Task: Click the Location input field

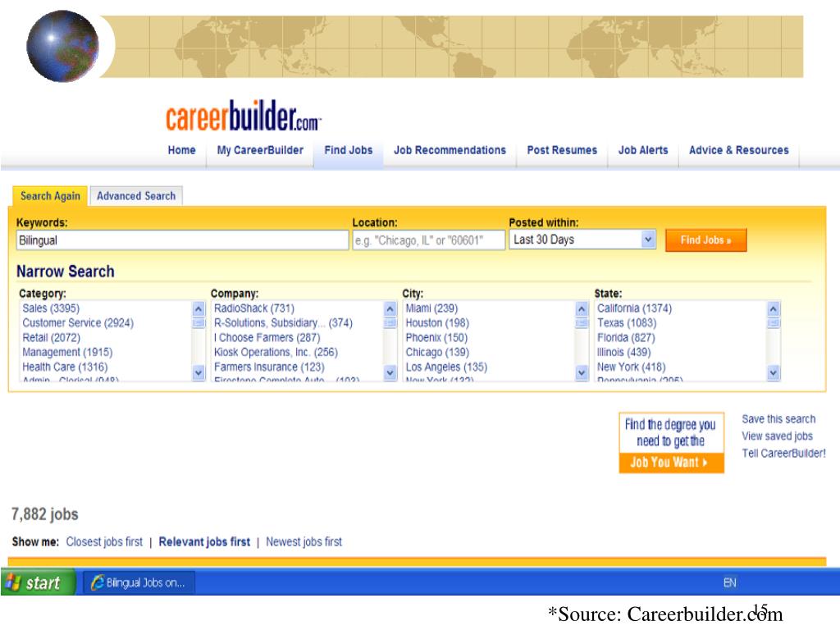Action: click(428, 240)
